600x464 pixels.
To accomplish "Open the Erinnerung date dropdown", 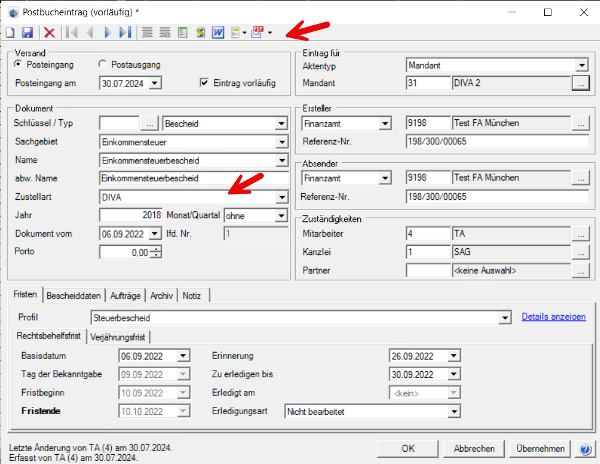I will pyautogui.click(x=453, y=356).
